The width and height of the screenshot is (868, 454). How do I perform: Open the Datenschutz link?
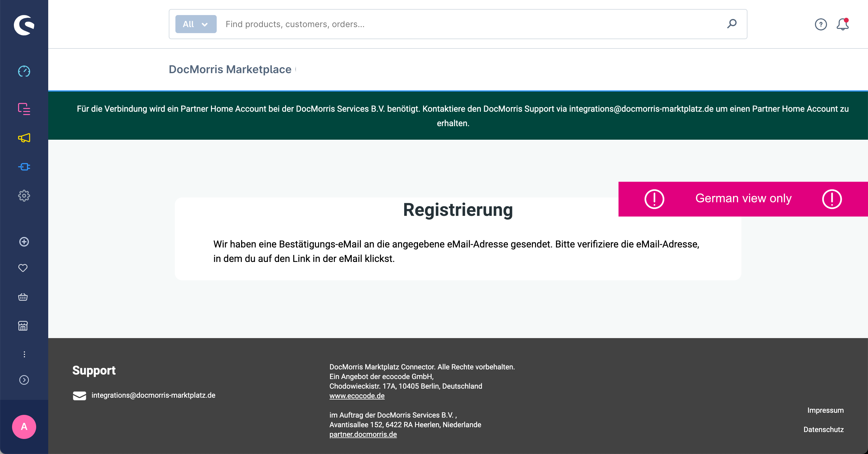pyautogui.click(x=823, y=430)
